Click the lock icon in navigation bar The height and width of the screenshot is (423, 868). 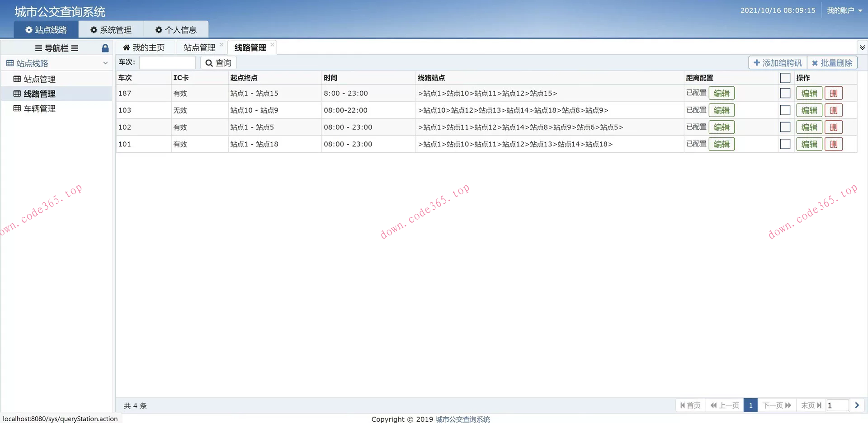[x=105, y=48]
